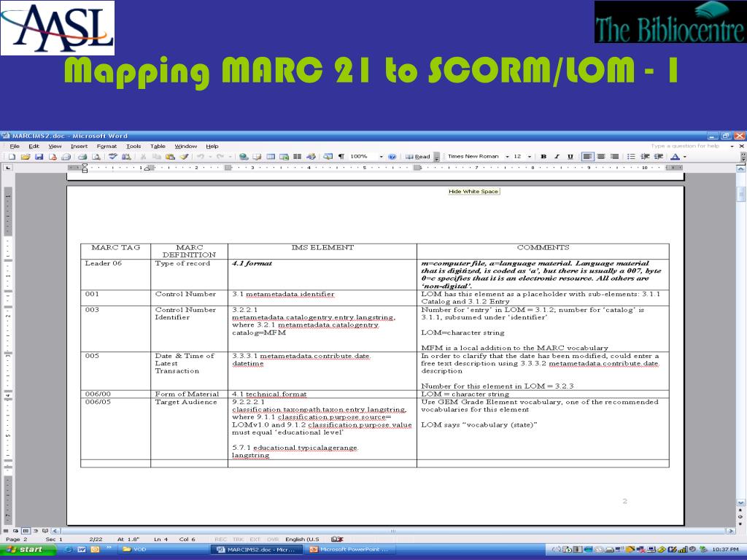Toggle Center alignment

point(601,157)
